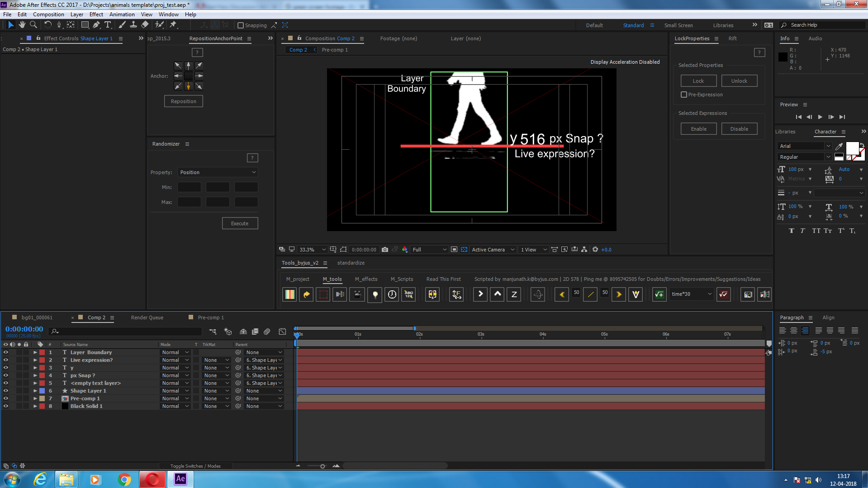Open the Arial font family dropdown
This screenshot has height=488, width=868.
point(805,146)
